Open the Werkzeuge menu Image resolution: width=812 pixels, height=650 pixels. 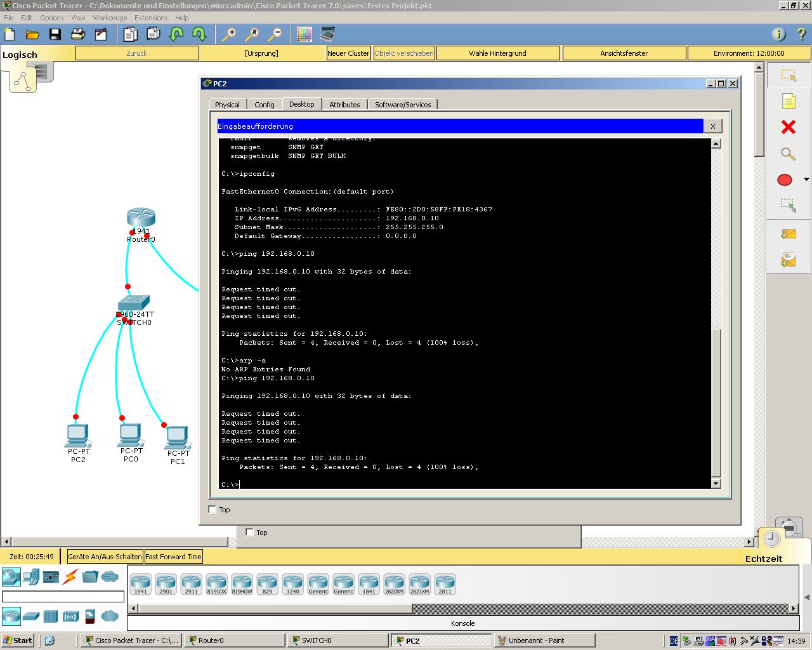tap(110, 18)
